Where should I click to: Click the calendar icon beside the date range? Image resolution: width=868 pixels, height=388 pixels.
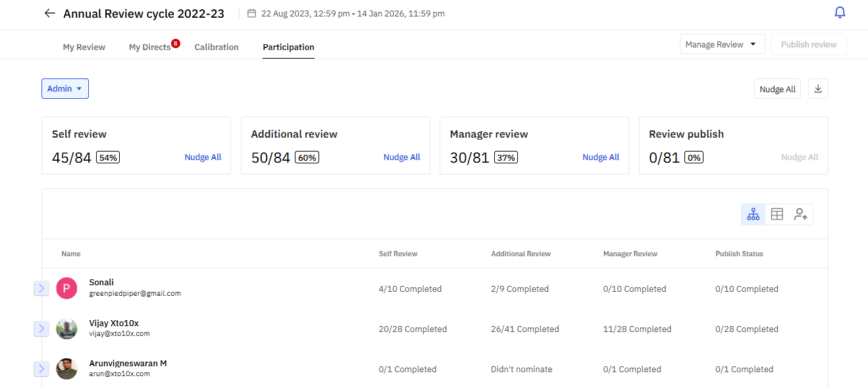251,13
